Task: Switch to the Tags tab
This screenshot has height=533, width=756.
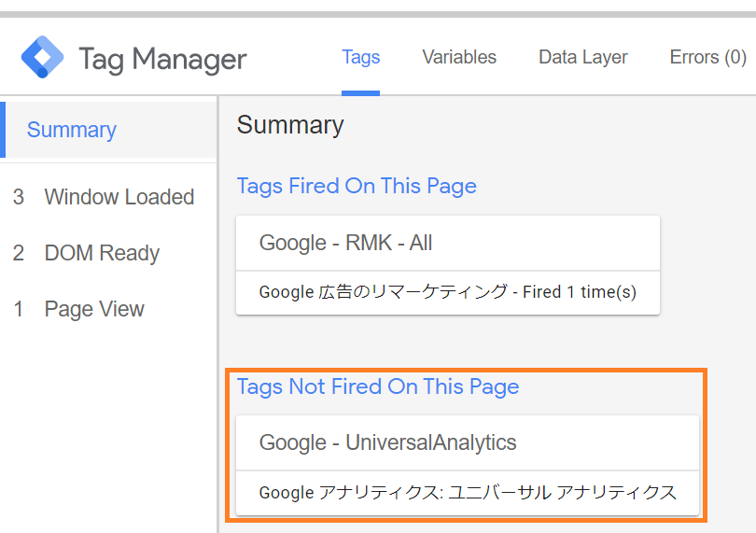Action: (x=360, y=57)
